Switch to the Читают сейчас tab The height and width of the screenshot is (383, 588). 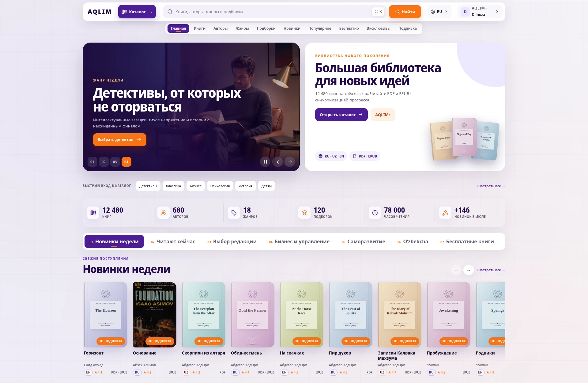point(173,241)
